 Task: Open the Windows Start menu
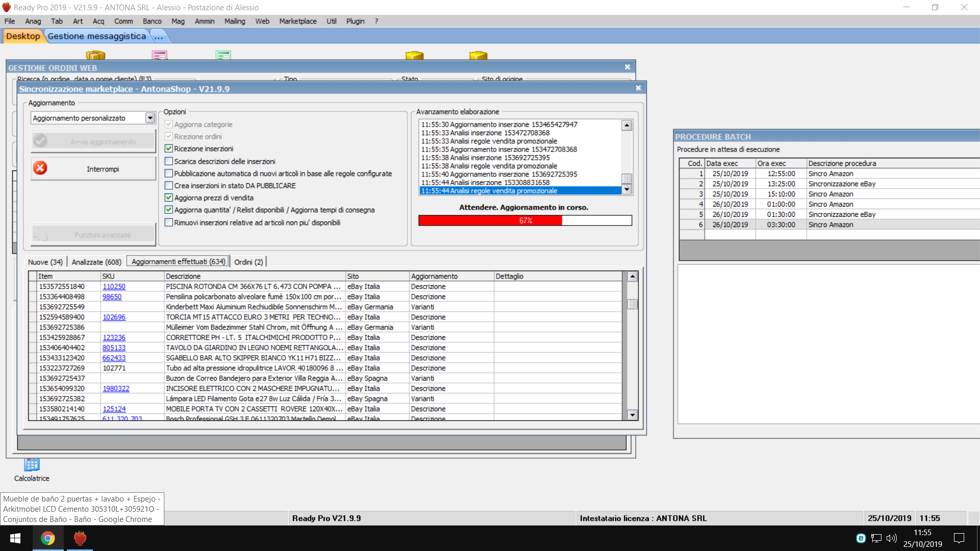[x=15, y=538]
